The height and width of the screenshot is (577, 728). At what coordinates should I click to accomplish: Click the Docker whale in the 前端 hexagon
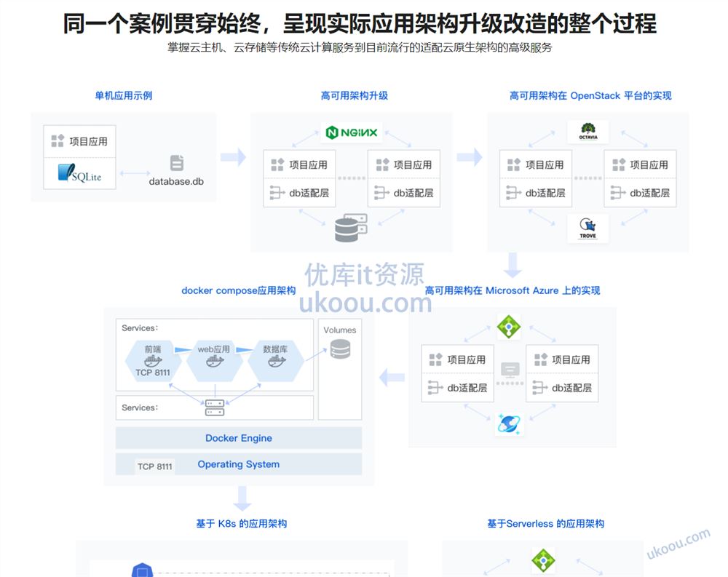point(153,360)
